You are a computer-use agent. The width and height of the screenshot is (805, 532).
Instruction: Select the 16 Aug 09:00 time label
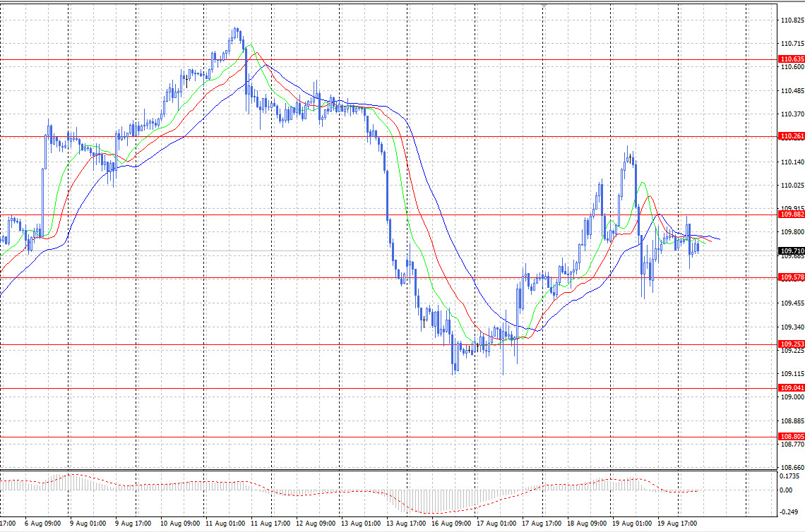pyautogui.click(x=451, y=524)
